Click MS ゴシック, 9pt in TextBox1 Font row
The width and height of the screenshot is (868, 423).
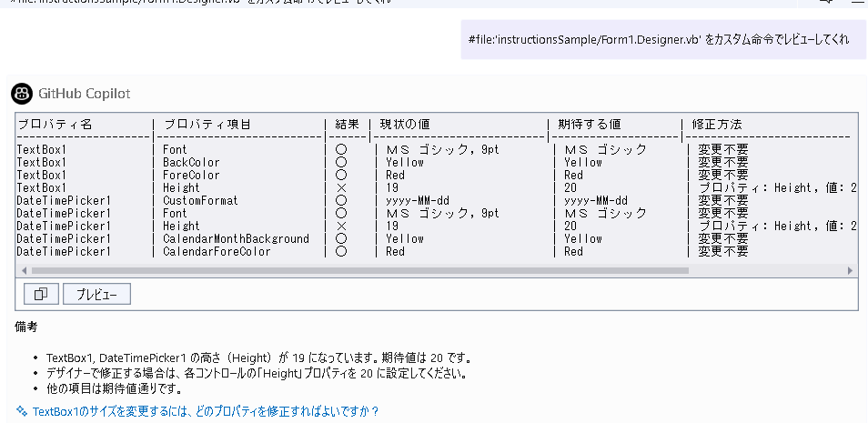pos(443,149)
